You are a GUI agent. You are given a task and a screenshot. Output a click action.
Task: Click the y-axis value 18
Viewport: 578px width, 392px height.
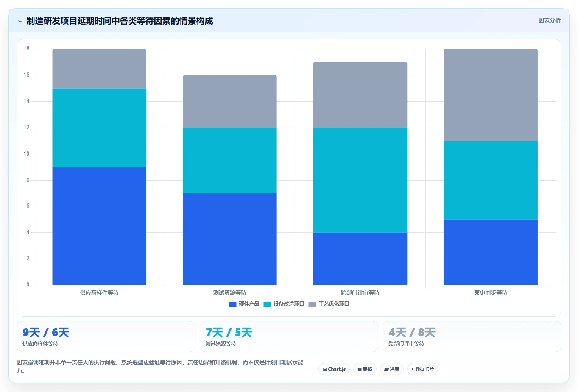tap(26, 49)
